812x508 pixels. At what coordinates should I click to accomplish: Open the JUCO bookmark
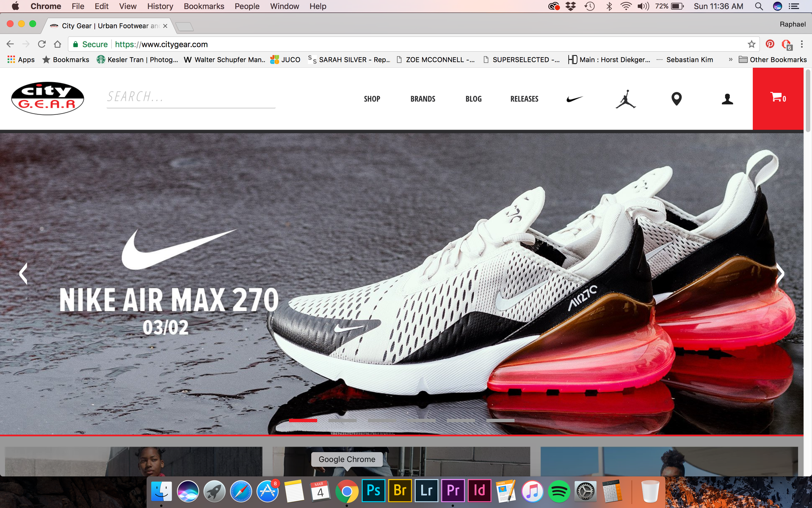tap(286, 60)
